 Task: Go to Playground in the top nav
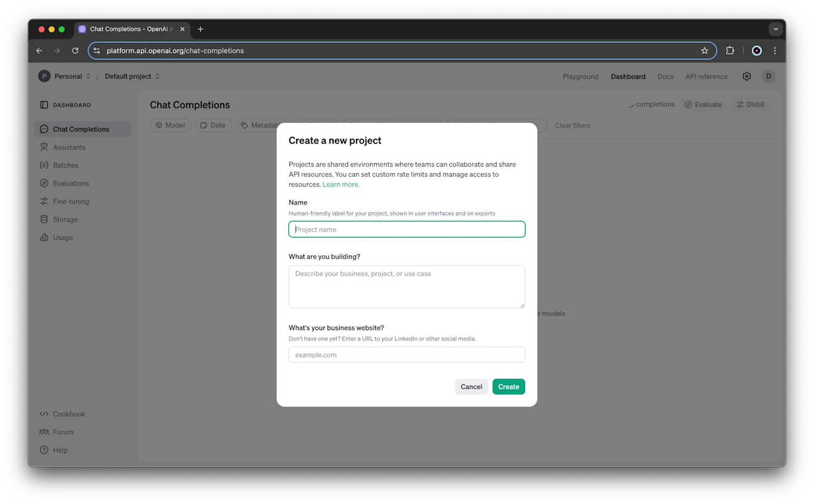click(x=580, y=77)
